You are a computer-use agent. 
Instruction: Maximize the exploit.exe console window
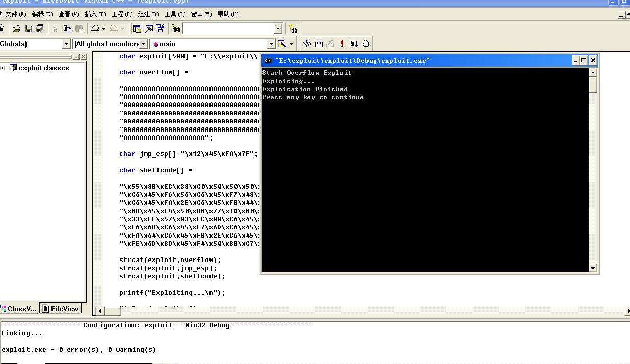pos(584,60)
